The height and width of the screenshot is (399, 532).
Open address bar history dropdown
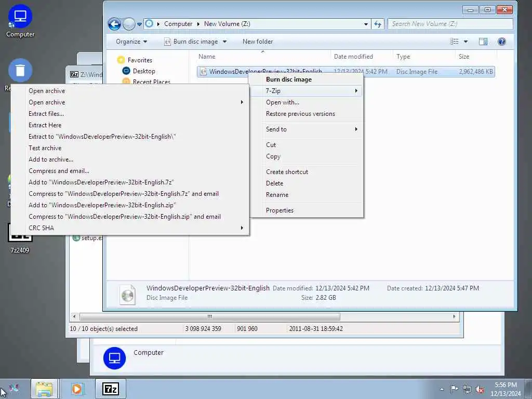click(x=366, y=24)
